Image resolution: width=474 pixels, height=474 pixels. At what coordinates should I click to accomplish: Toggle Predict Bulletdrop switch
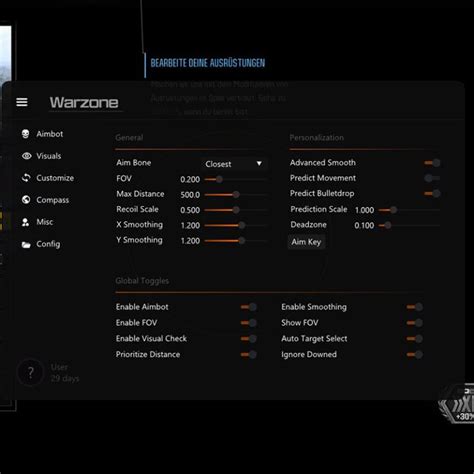432,193
